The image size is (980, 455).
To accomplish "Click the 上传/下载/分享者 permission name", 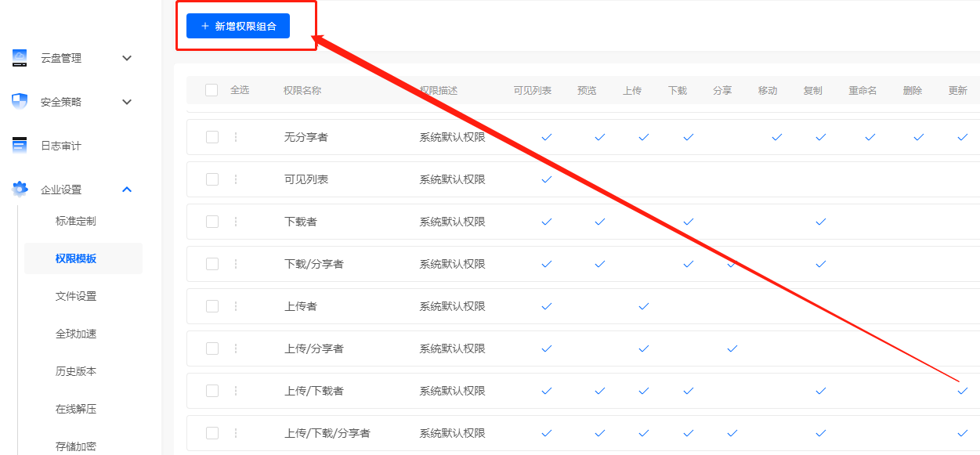I will [x=327, y=433].
